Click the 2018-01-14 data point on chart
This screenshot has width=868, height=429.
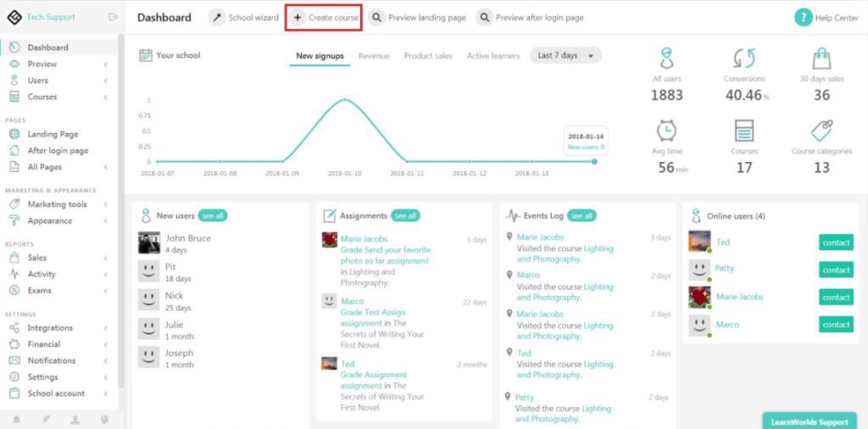pos(594,162)
